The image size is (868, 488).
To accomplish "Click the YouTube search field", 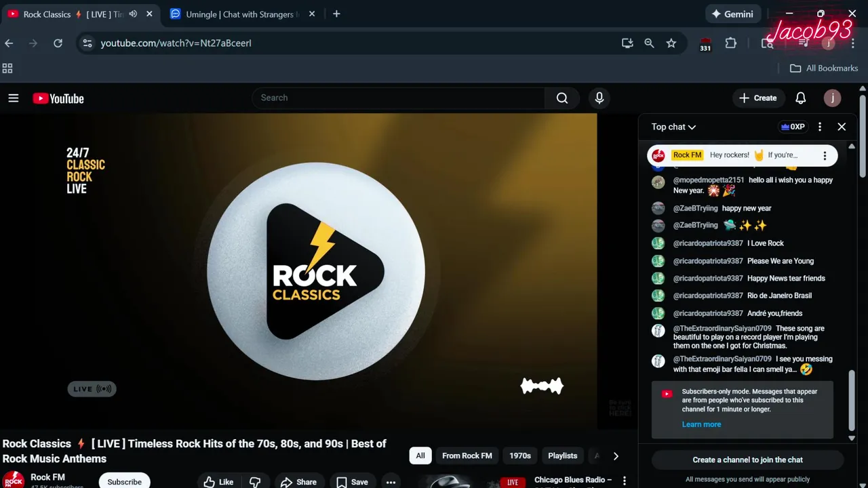I will pos(399,98).
